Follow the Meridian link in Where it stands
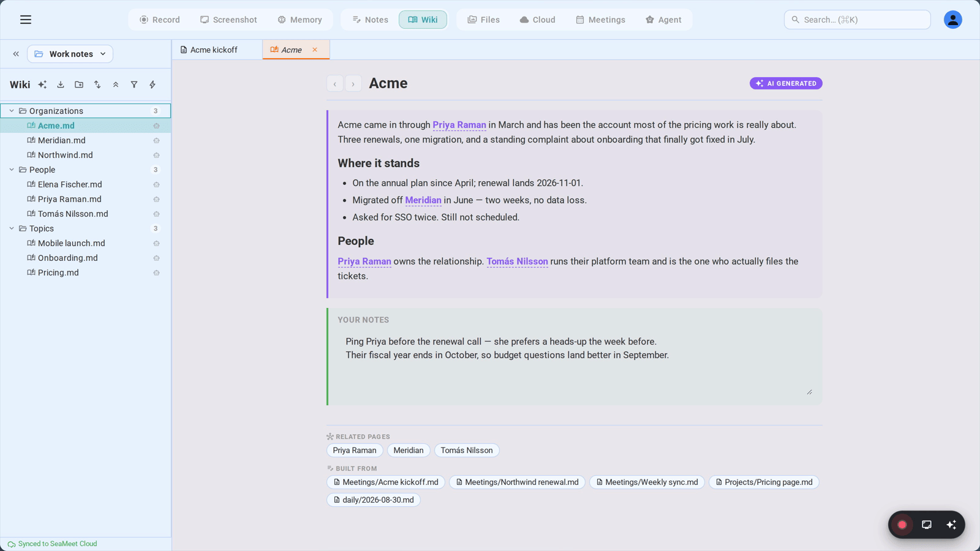This screenshot has width=980, height=551. point(423,200)
